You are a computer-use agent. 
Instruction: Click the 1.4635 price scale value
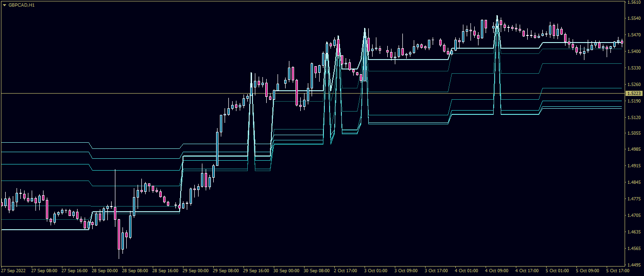click(x=634, y=233)
